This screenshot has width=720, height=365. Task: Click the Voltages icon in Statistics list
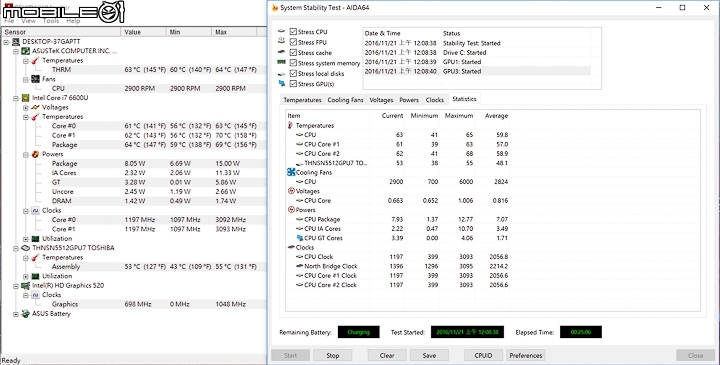(x=291, y=191)
